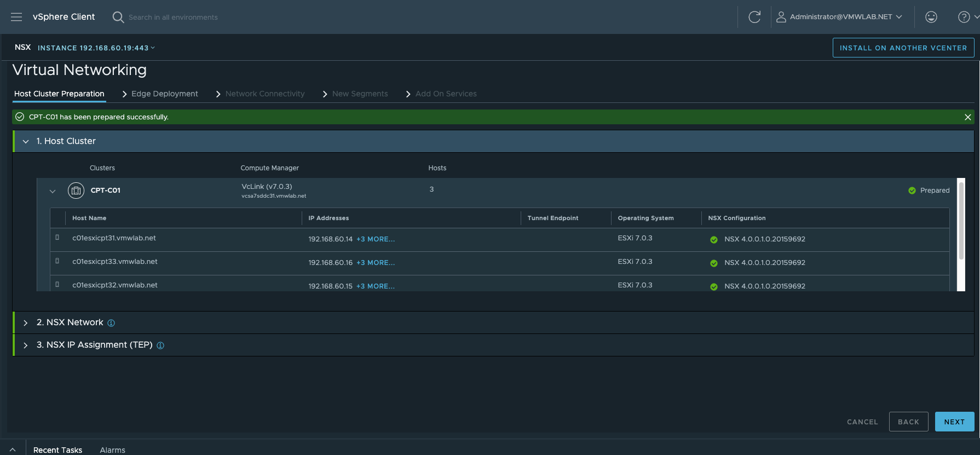This screenshot has height=455, width=980.
Task: Open the Administrator@VMWLAB.NET user menu
Action: pyautogui.click(x=845, y=17)
